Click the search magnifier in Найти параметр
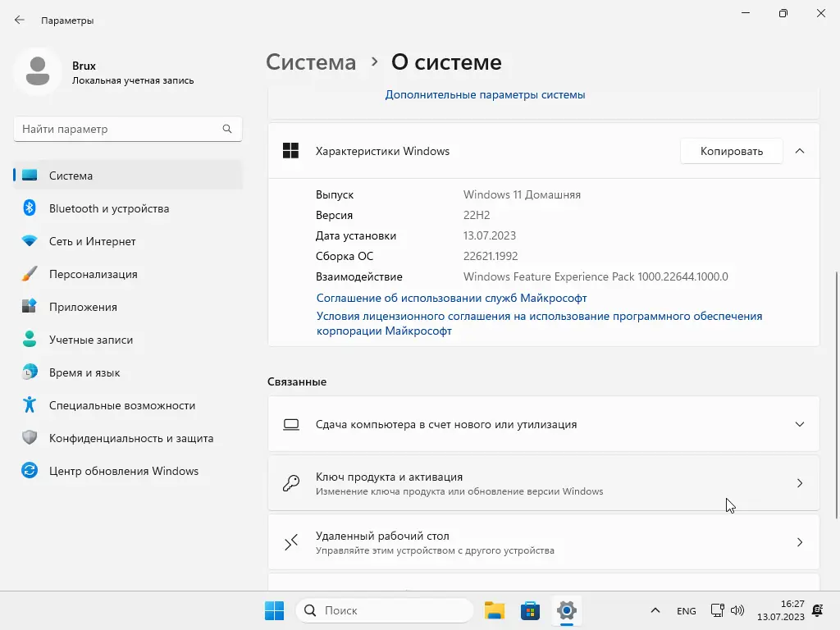Viewport: 840px width, 630px height. [x=227, y=129]
